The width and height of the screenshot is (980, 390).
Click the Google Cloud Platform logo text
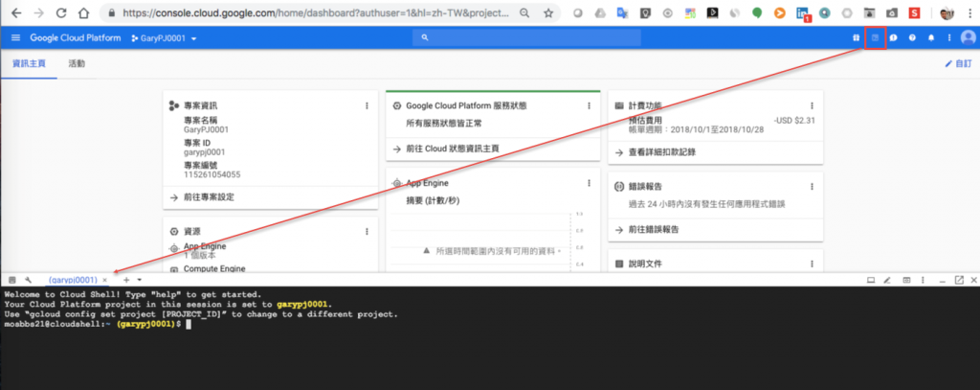coord(76,38)
